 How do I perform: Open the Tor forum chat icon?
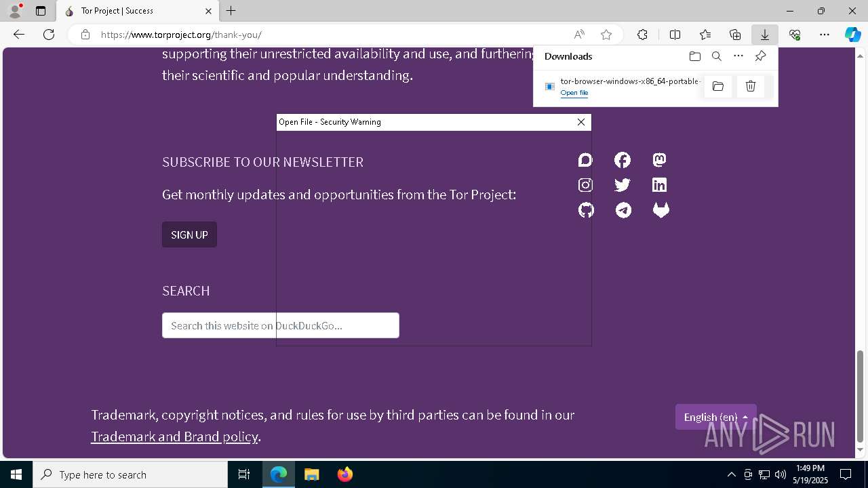point(585,160)
